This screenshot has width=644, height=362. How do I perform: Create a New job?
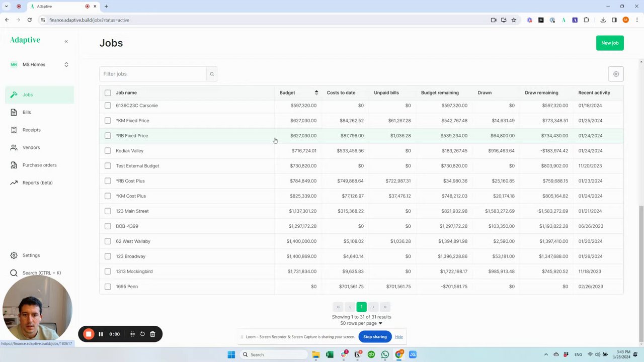tap(610, 43)
